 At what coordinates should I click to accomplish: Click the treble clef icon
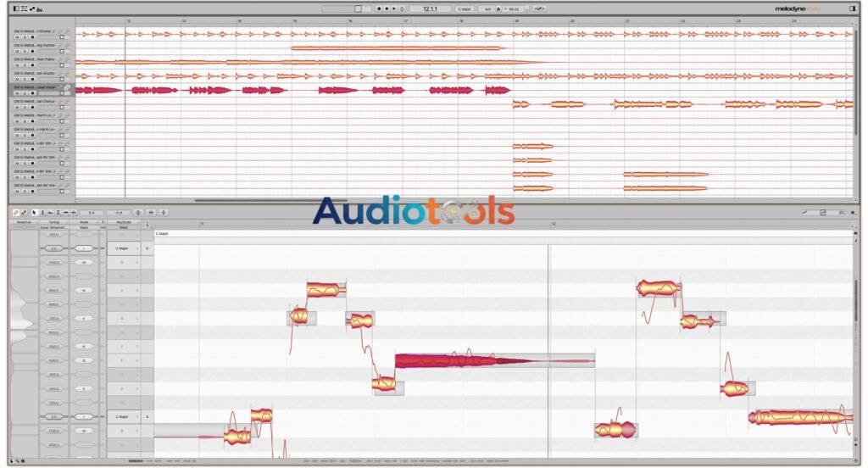[147, 225]
